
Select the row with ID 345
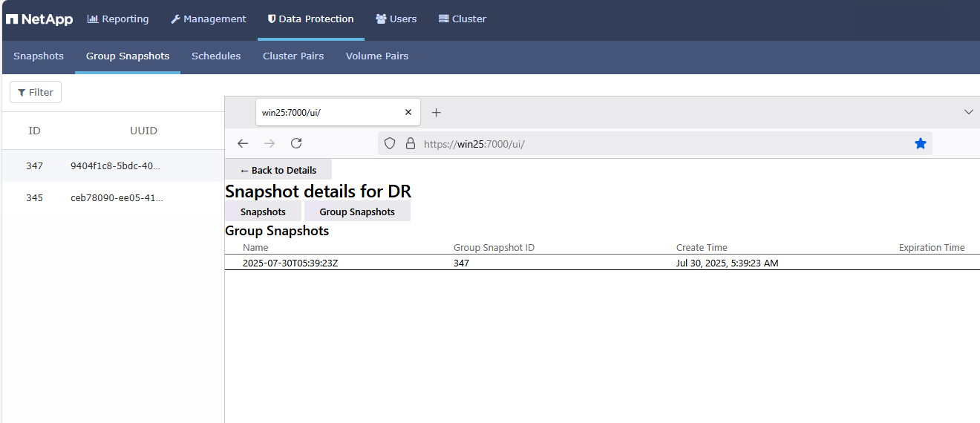[x=113, y=197]
